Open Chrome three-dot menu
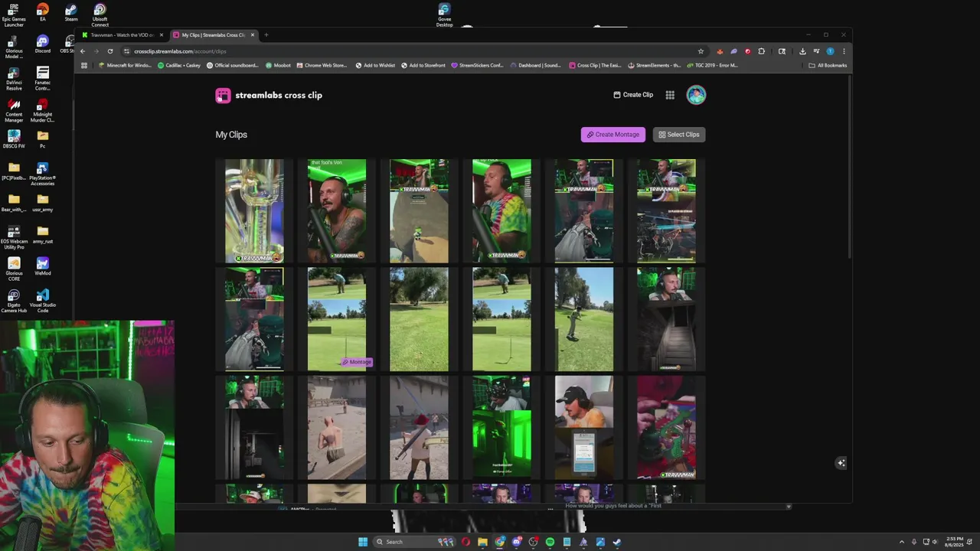Screen dimensions: 980x551 844,51
